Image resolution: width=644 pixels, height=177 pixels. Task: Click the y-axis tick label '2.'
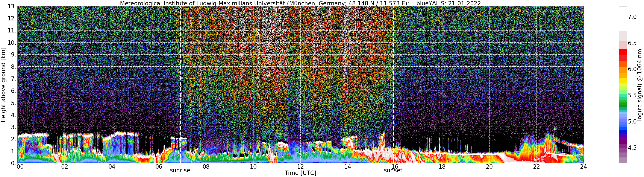coord(14,139)
